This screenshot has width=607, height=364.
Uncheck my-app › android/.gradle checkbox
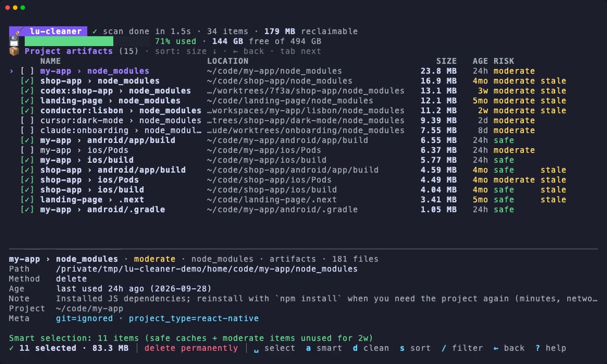pos(27,209)
